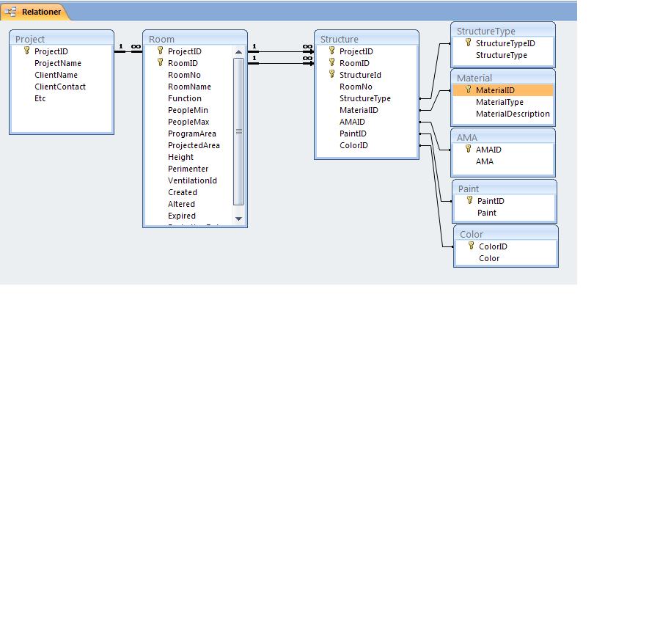The height and width of the screenshot is (644, 649).
Task: Select AMA field in AMA table
Action: pos(485,161)
